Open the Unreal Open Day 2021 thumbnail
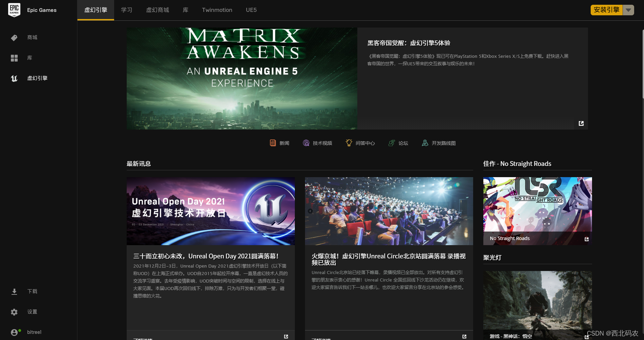 pyautogui.click(x=211, y=211)
